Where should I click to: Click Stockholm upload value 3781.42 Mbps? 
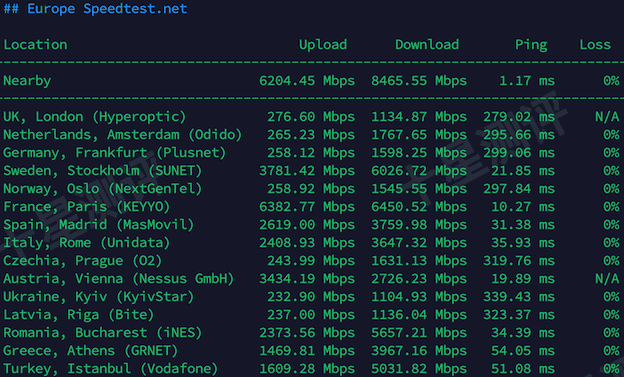(x=307, y=171)
